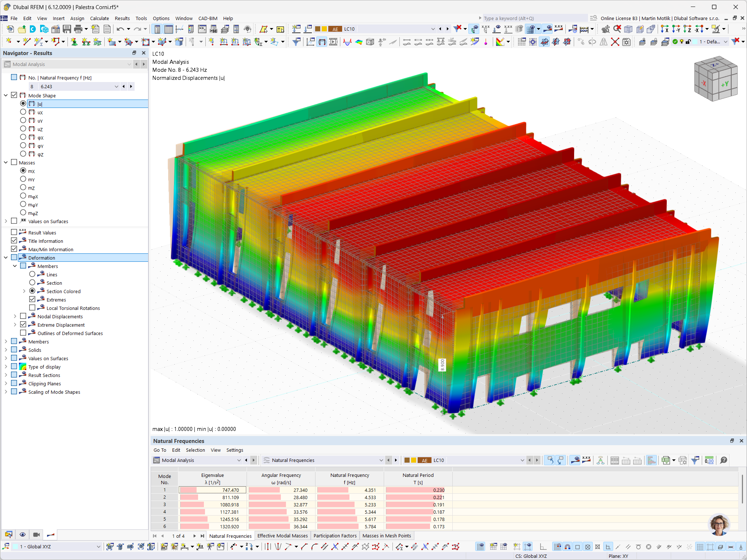The image size is (747, 560).
Task: Click the yellow color swatch next to AE
Action: pyautogui.click(x=323, y=29)
